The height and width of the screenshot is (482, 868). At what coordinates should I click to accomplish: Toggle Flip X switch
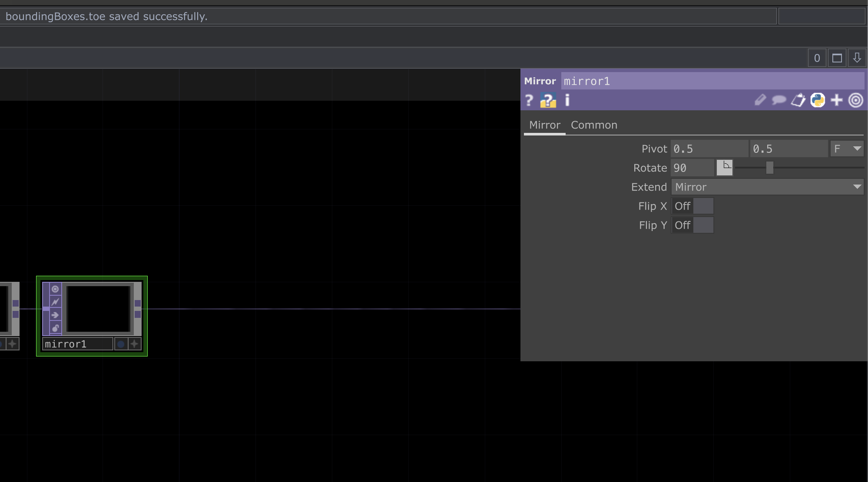click(x=692, y=206)
